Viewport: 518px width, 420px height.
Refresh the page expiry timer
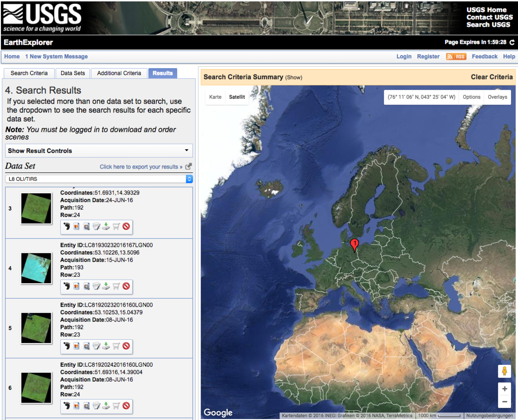(x=512, y=42)
